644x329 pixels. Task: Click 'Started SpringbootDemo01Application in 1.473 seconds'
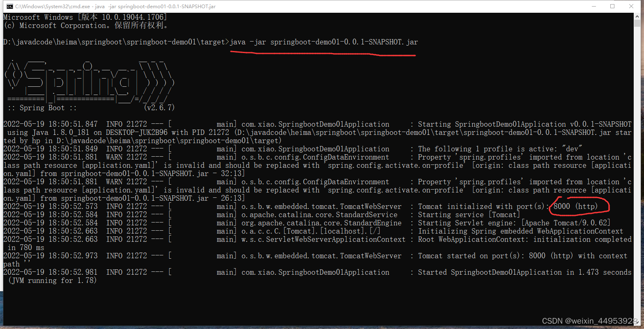(x=525, y=272)
